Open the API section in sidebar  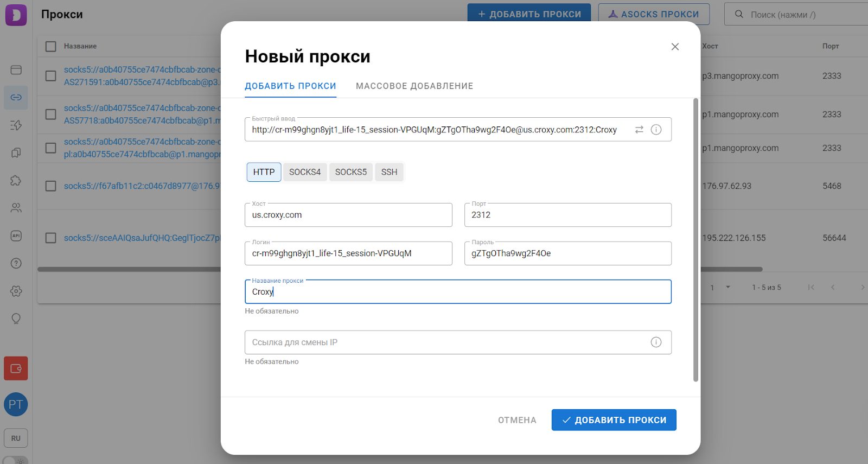16,236
